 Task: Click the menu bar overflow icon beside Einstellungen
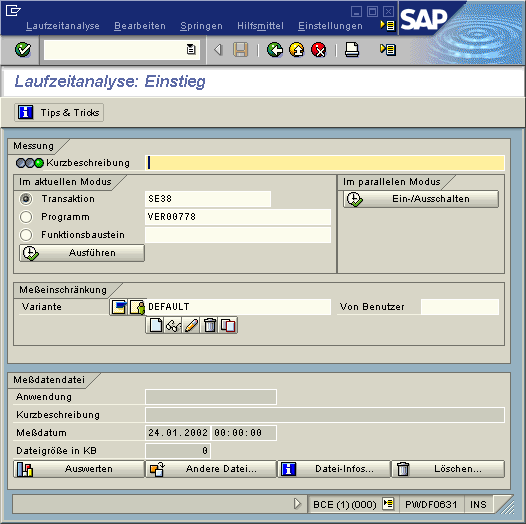click(387, 25)
